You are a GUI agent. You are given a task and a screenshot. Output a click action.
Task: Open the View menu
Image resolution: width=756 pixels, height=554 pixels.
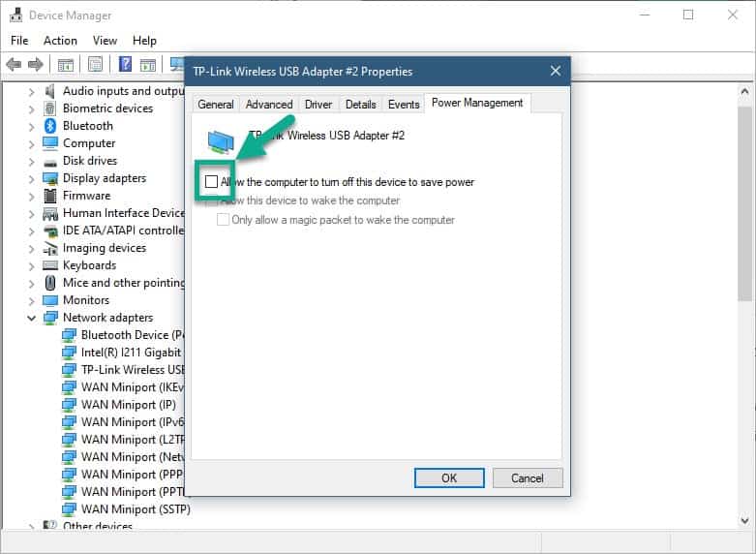coord(105,41)
